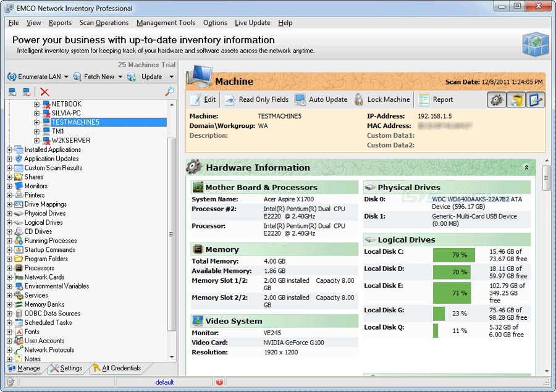
Task: Switch to the Alt Credentials tab
Action: tap(116, 368)
